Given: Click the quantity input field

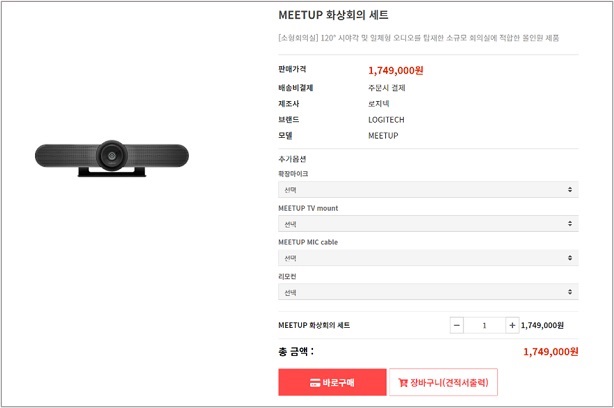Looking at the screenshot, I should (485, 325).
